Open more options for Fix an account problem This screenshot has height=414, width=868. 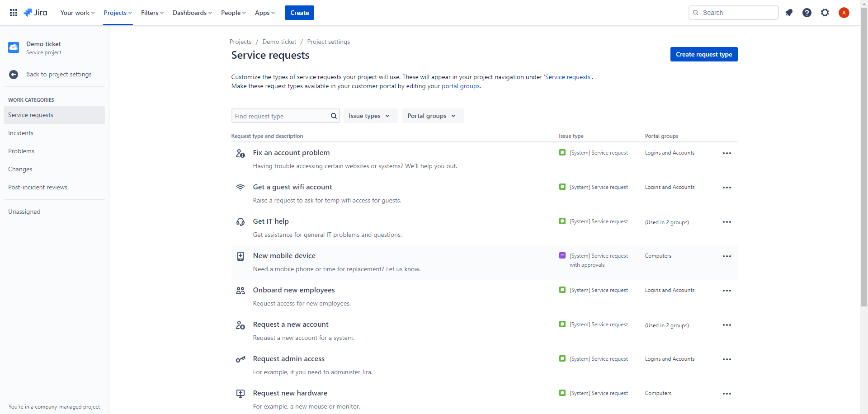click(x=726, y=153)
